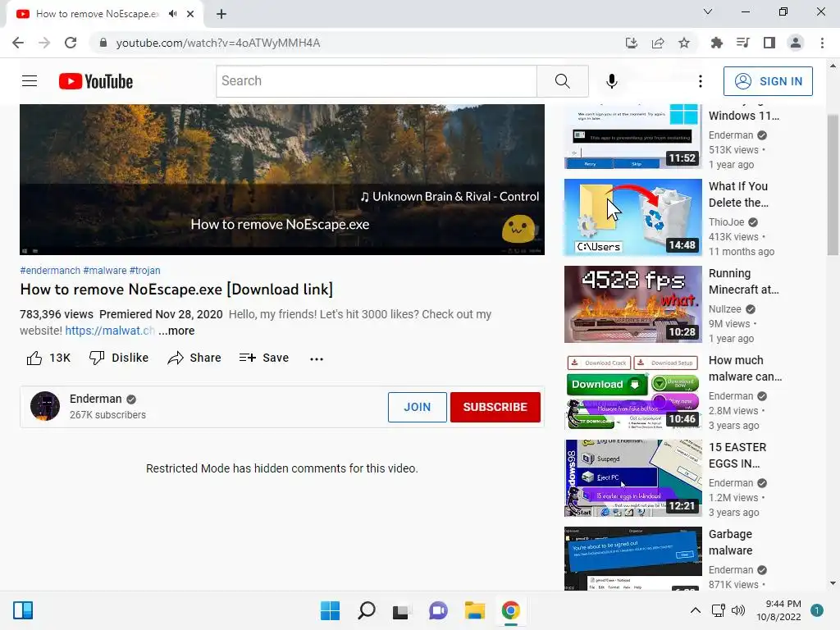Screen dimensions: 840x630
Task: Open Windows 11 video thumbnail 11:52
Action: tap(632, 136)
